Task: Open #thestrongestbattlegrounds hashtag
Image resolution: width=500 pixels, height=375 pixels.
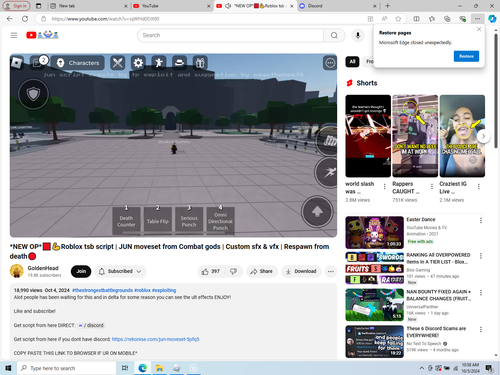Action: [x=102, y=290]
